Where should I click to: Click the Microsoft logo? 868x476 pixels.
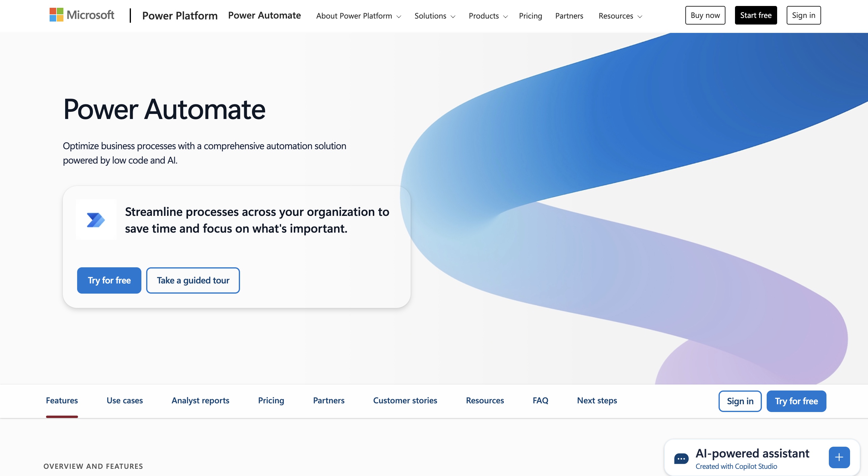click(x=82, y=15)
